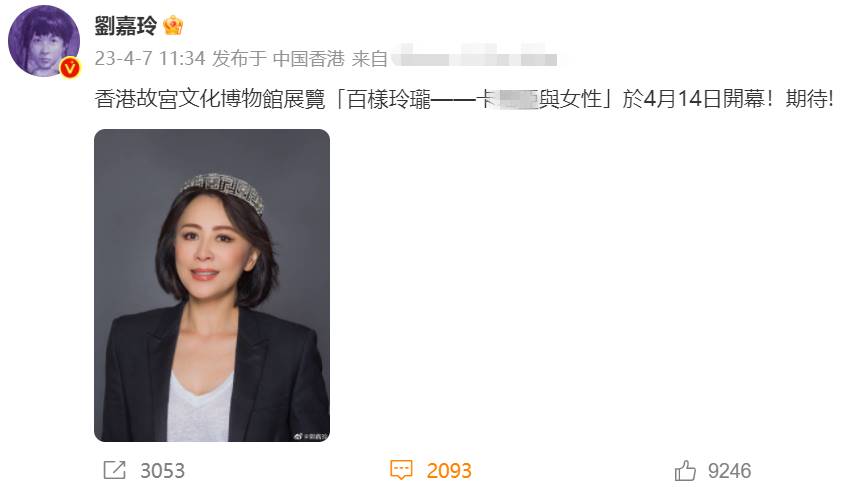Image resolution: width=861 pixels, height=498 pixels.
Task: Click the comment count 2093
Action: (x=449, y=471)
